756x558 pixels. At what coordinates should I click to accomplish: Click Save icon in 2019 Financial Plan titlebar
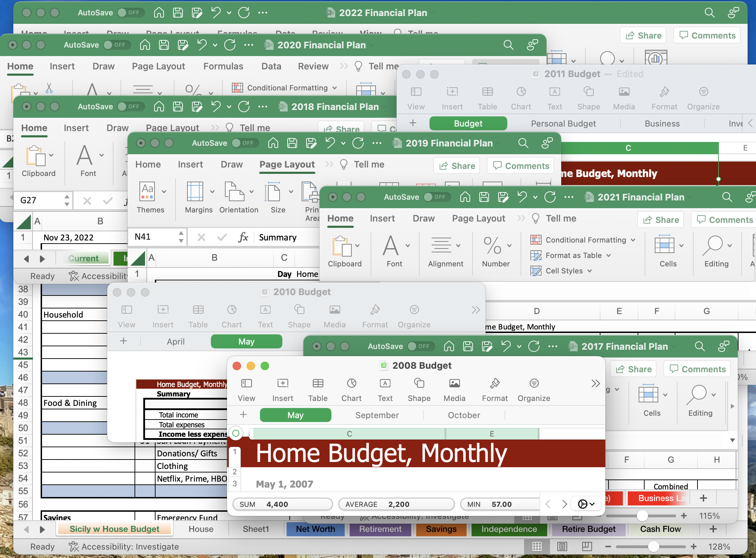[x=292, y=143]
